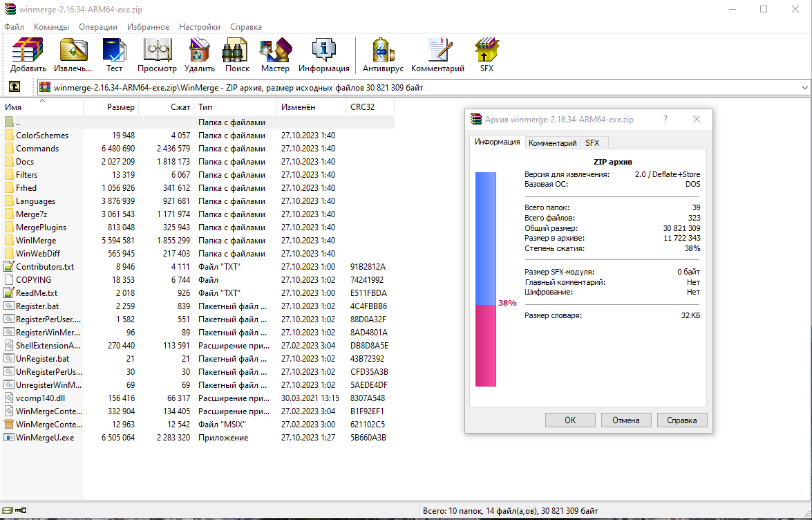Click the Антивирус scan icon

click(x=382, y=50)
